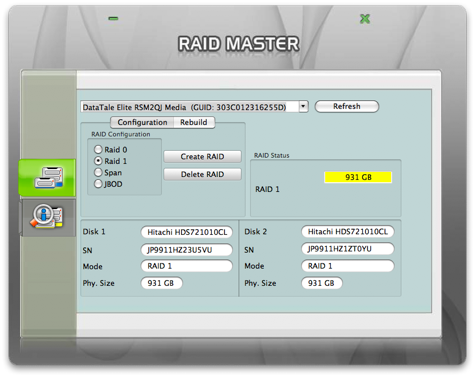Open the DataTale Elite RSM2QJ Media combo box

pyautogui.click(x=194, y=107)
